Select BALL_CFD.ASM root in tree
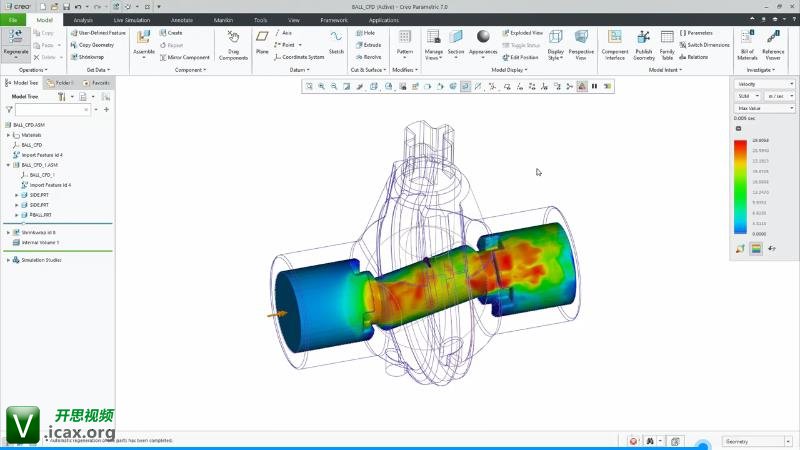The image size is (800, 450). pyautogui.click(x=26, y=125)
